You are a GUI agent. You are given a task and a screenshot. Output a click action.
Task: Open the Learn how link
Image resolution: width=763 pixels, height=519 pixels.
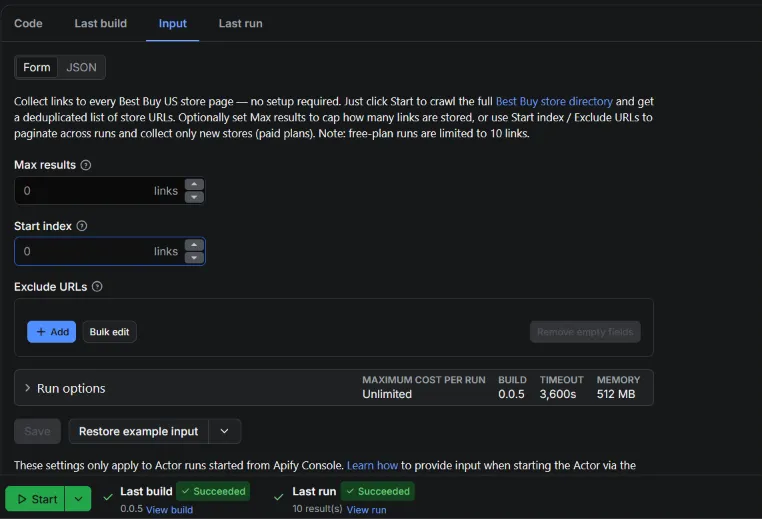(x=372, y=465)
